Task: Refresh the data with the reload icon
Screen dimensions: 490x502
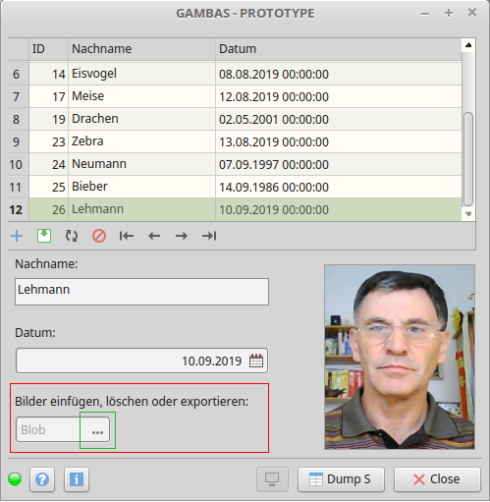Action: tap(71, 236)
